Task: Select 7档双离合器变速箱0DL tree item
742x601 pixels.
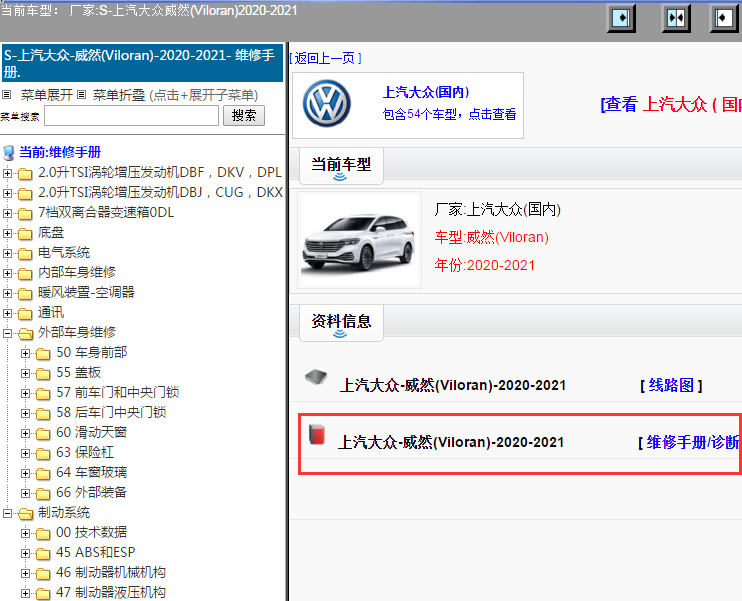Action: (x=106, y=212)
